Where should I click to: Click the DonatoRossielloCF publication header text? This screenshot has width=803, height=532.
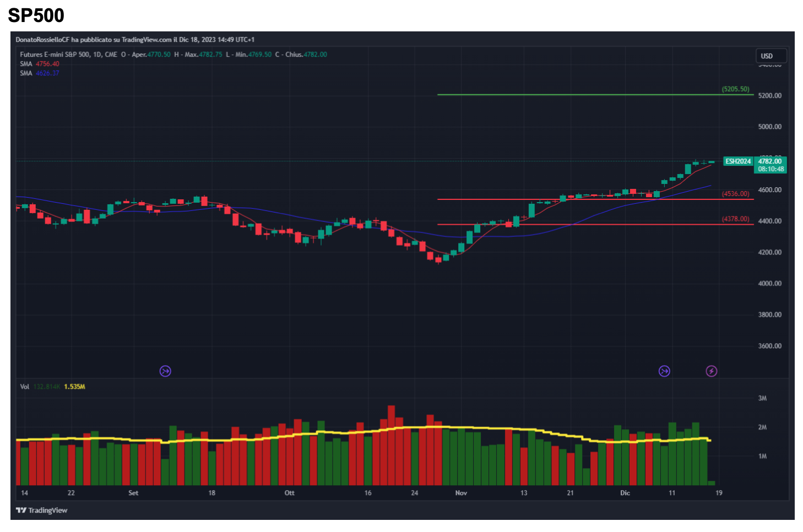click(x=135, y=40)
